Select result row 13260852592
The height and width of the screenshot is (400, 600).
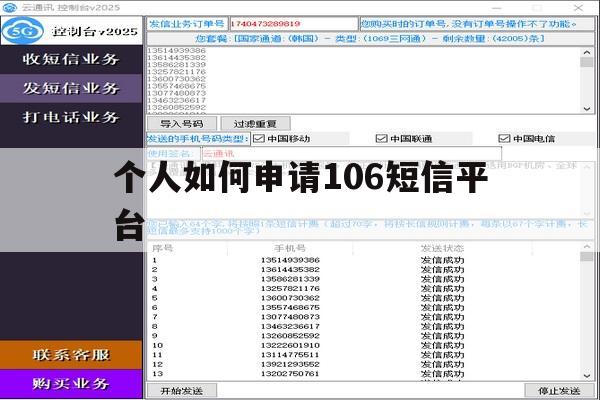(x=364, y=336)
